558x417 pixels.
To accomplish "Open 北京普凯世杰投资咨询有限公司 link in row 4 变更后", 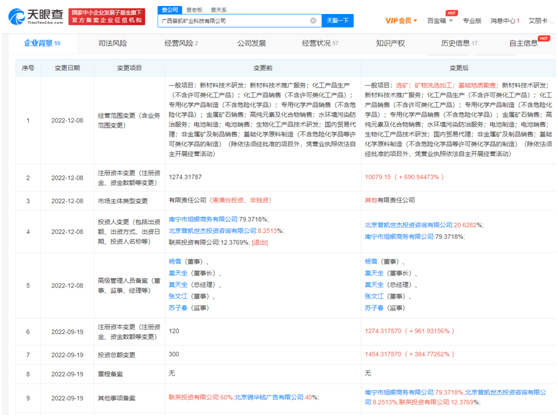I will tap(409, 225).
